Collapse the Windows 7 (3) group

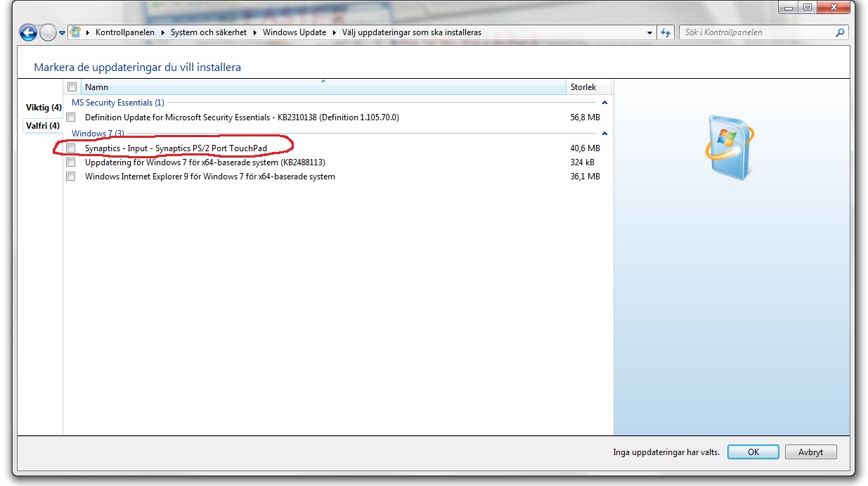(604, 133)
